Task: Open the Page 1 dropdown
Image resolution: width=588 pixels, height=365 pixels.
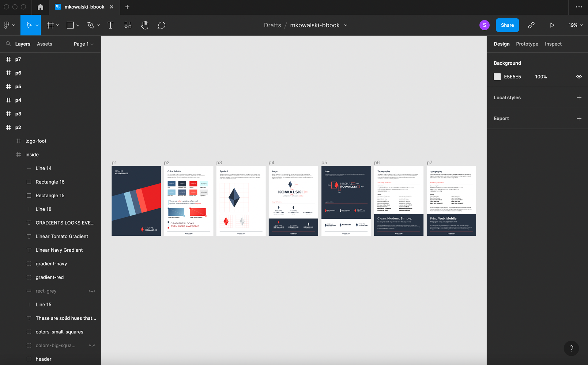Action: pos(83,44)
